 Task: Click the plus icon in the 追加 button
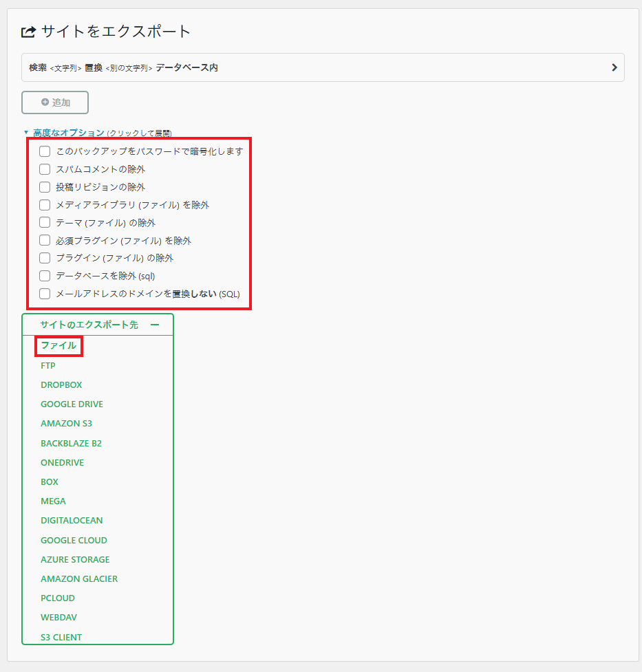coord(45,102)
